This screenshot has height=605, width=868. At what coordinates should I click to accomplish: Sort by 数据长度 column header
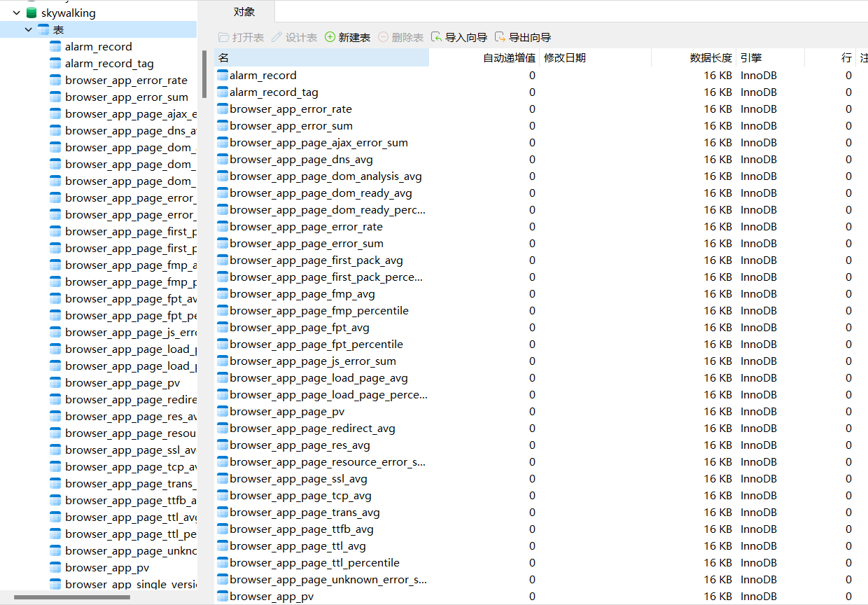point(710,57)
